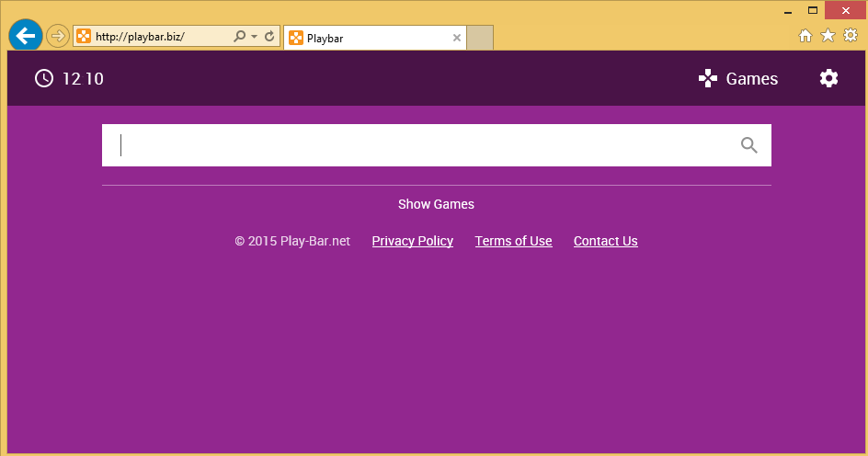Close the Playbar tab
868x456 pixels.
click(457, 38)
